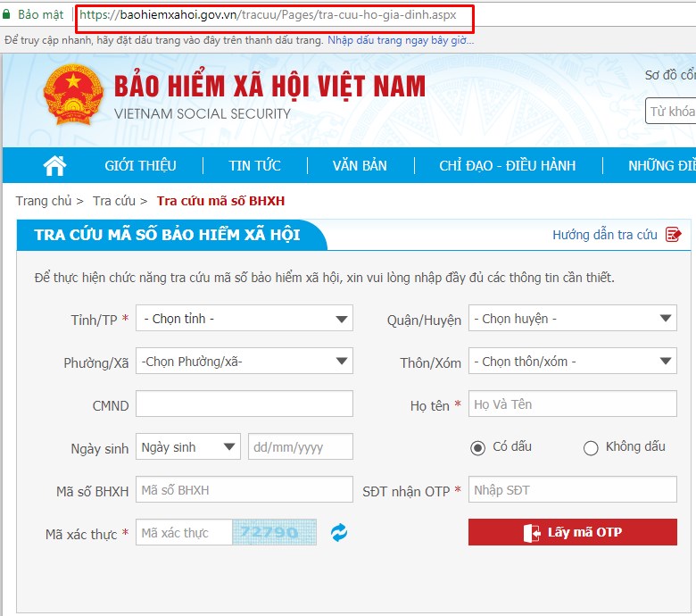696x616 pixels.
Task: Click the Lấy mã OTP button
Action: [x=573, y=532]
